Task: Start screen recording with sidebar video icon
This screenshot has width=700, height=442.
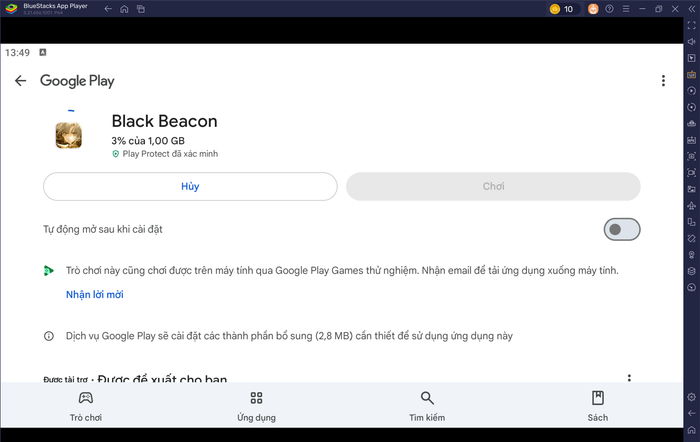Action: pyautogui.click(x=692, y=173)
